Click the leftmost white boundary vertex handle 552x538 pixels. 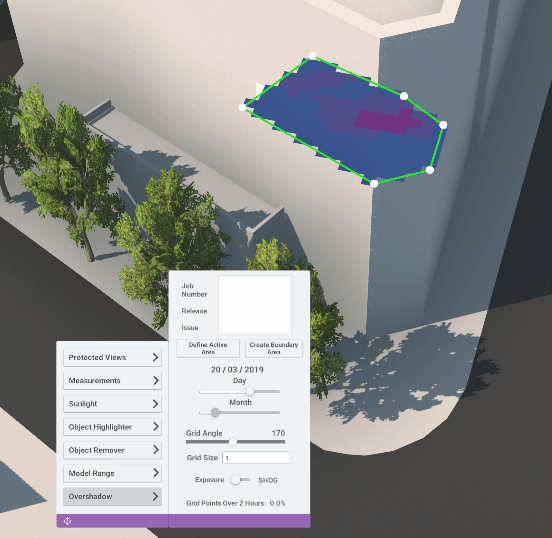point(243,107)
